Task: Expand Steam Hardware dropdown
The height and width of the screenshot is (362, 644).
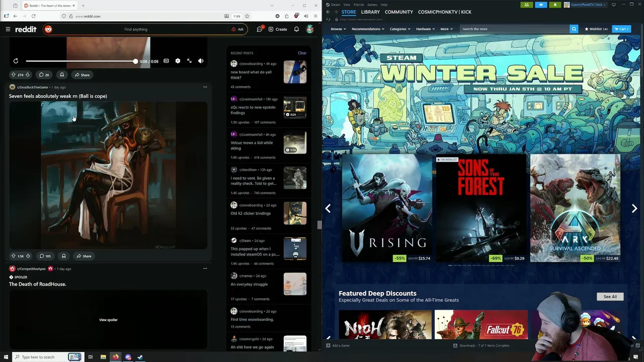Action: pos(426,29)
